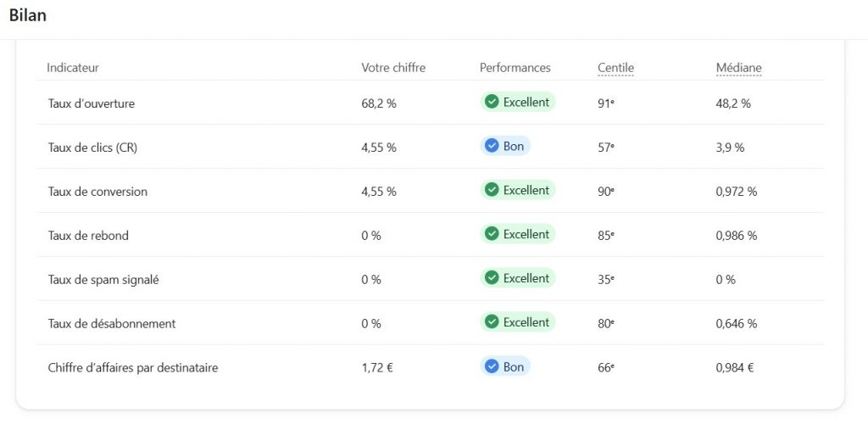Click the Bilan section heading
Image resolution: width=868 pixels, height=424 pixels.
28,15
